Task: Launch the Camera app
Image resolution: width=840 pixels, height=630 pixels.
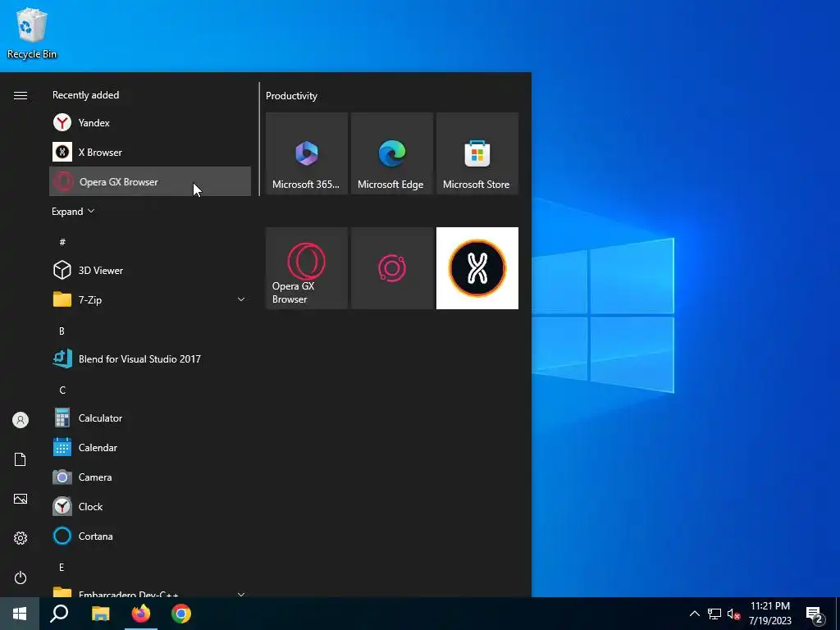Action: click(150, 477)
